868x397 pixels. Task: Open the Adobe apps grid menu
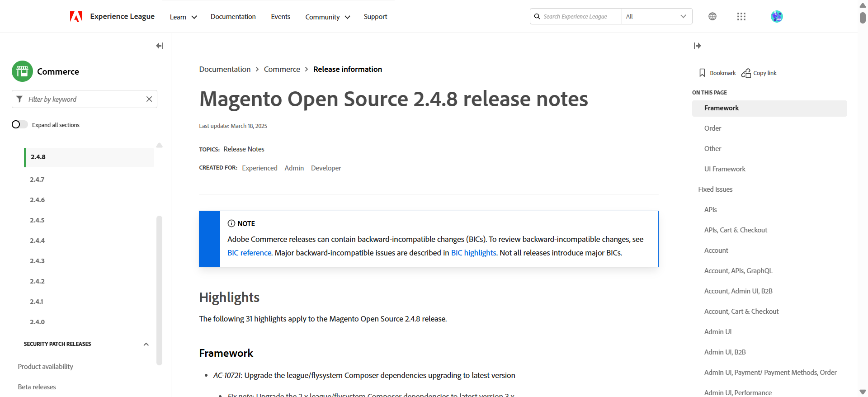tap(741, 16)
